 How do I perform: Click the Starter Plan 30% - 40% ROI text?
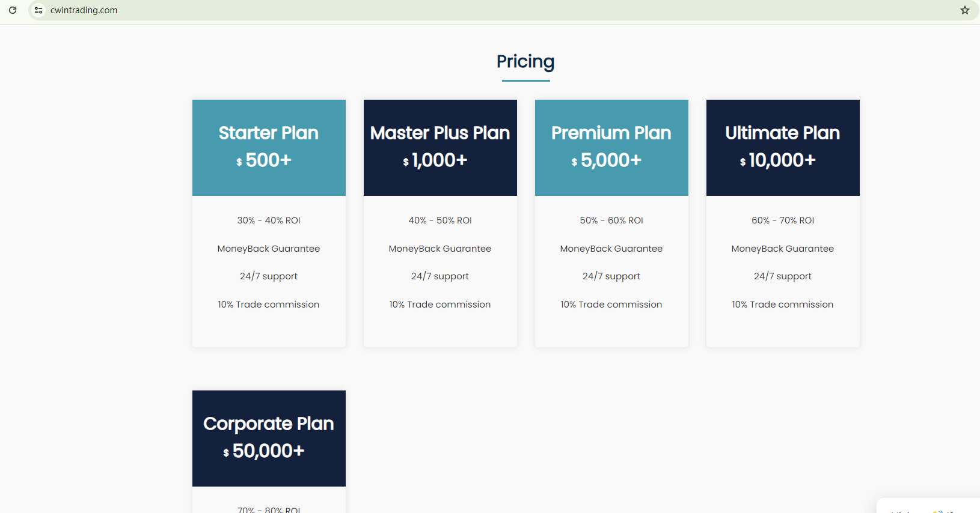269,220
